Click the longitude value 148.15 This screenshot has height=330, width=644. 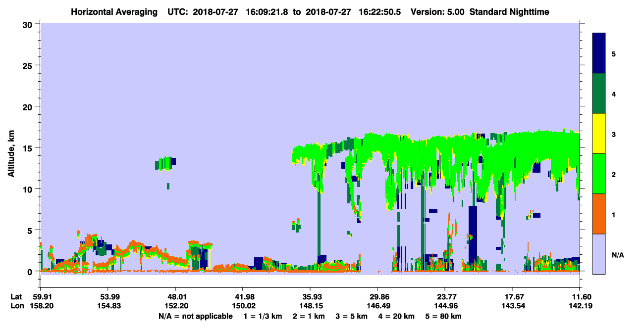pyautogui.click(x=310, y=306)
